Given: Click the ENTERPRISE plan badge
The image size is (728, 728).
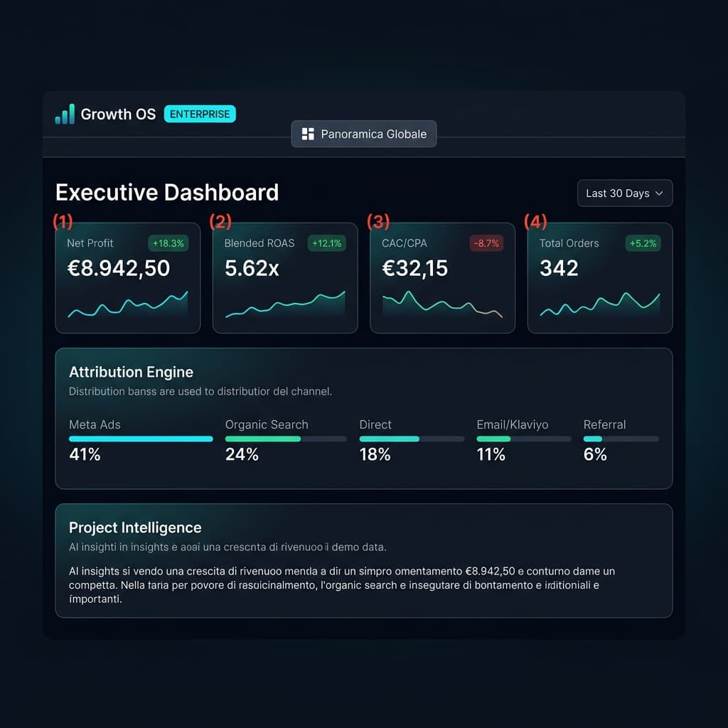Looking at the screenshot, I should 200,114.
